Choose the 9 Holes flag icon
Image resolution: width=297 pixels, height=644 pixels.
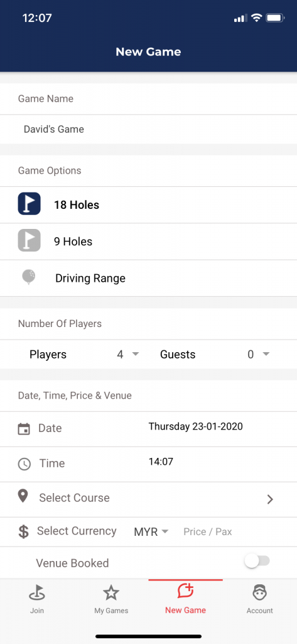click(29, 240)
